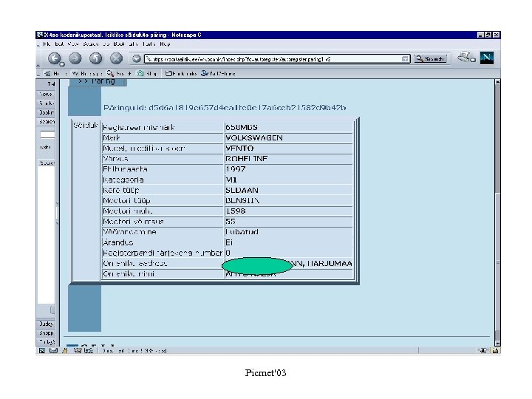The width and height of the screenshot is (532, 399).
Task: Click the Netscape N logo icon
Action: [486, 58]
